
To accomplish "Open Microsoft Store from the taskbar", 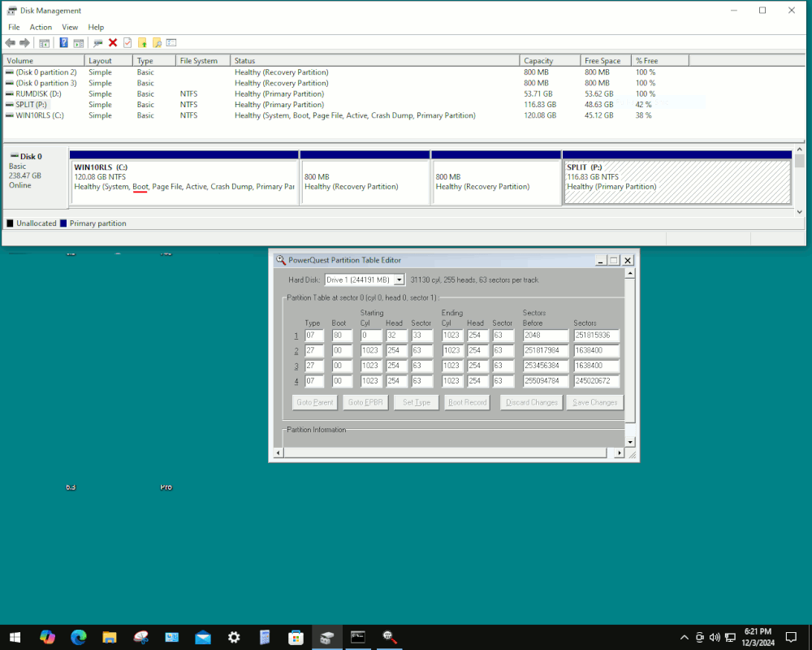I will tap(296, 638).
